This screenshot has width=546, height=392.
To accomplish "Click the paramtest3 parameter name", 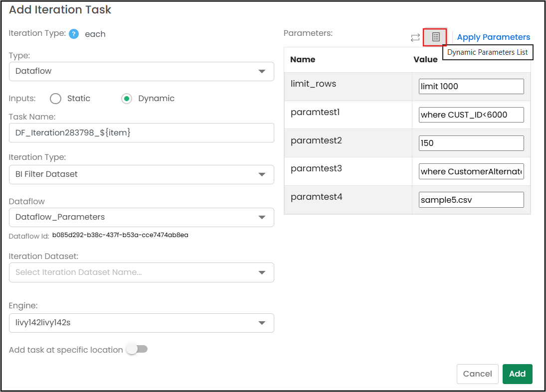I will coord(316,169).
